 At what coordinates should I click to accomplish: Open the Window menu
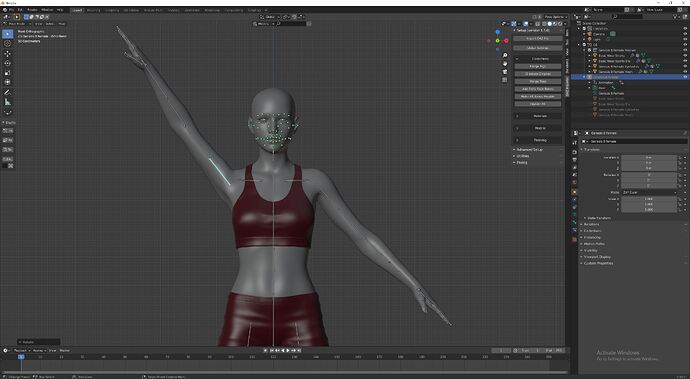click(47, 10)
